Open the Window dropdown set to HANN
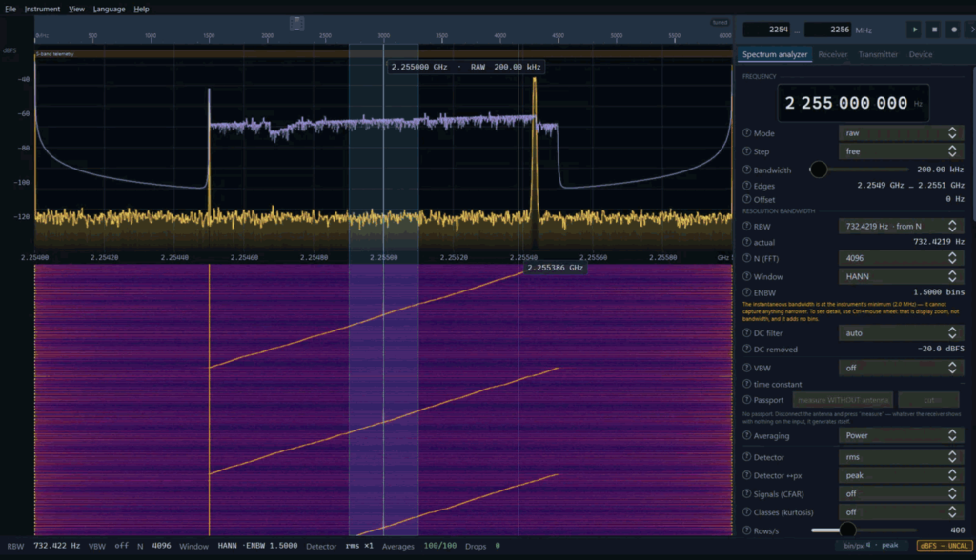The image size is (976, 560). tap(902, 276)
